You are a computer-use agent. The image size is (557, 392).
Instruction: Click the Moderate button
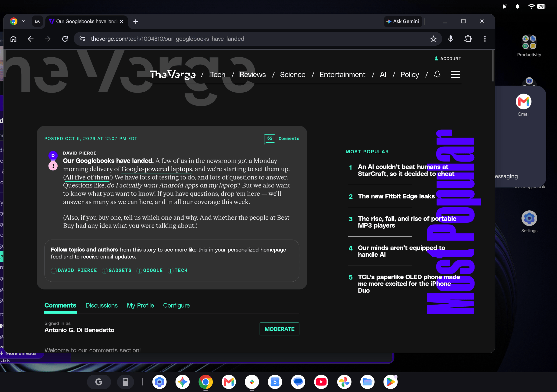[x=279, y=329]
